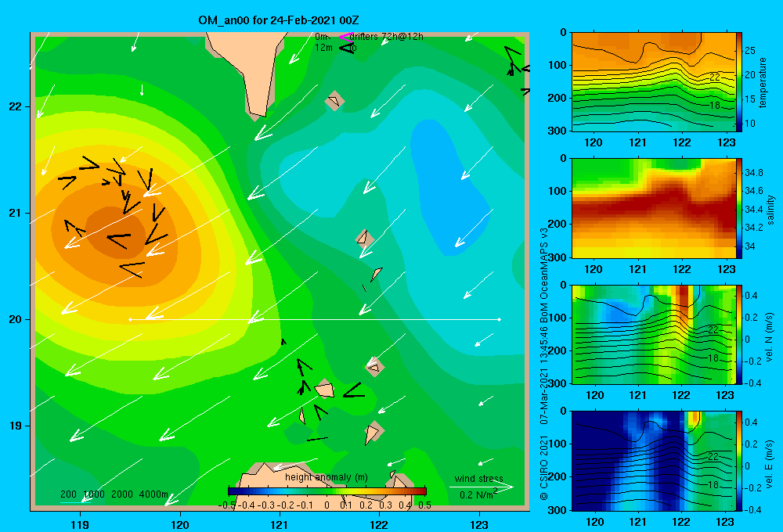Click the salinity color bar
This screenshot has width=783, height=532.
739,208
